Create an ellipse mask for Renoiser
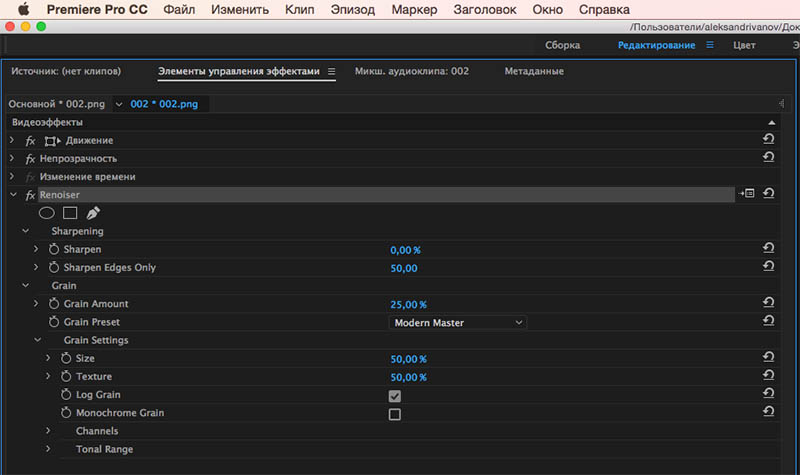The height and width of the screenshot is (475, 800). pyautogui.click(x=46, y=213)
